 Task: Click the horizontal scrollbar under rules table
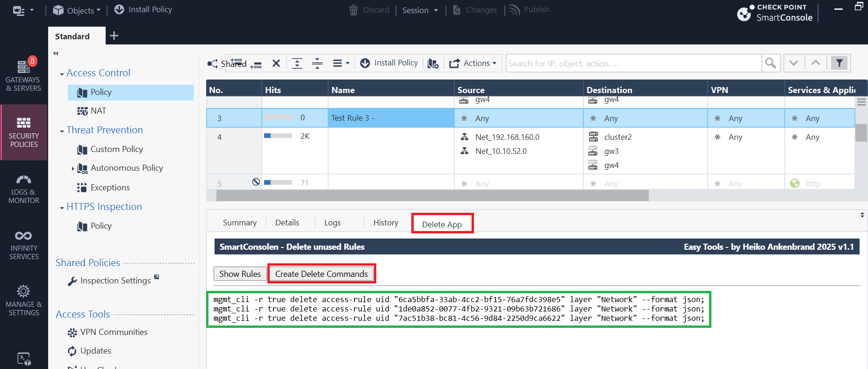click(x=432, y=195)
